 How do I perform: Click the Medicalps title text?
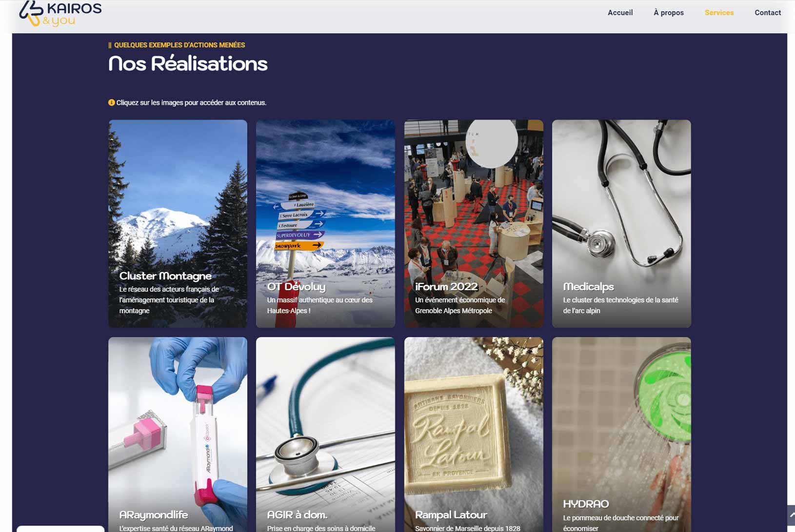pos(588,287)
